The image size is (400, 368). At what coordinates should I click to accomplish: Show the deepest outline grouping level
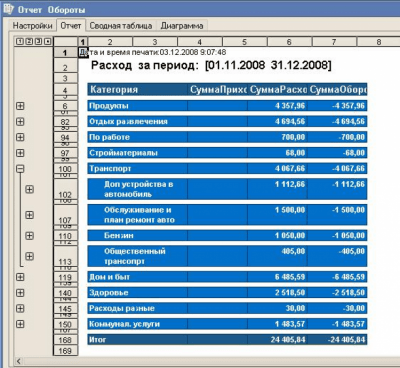(48, 41)
